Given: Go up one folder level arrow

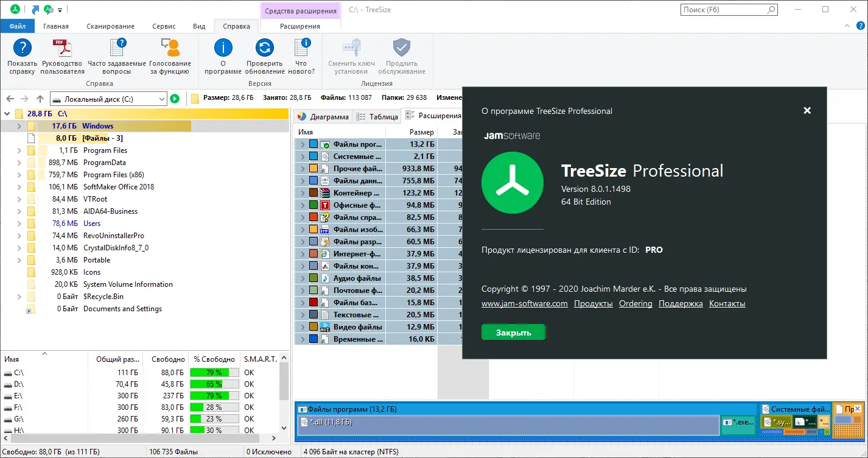Looking at the screenshot, I should (40, 99).
